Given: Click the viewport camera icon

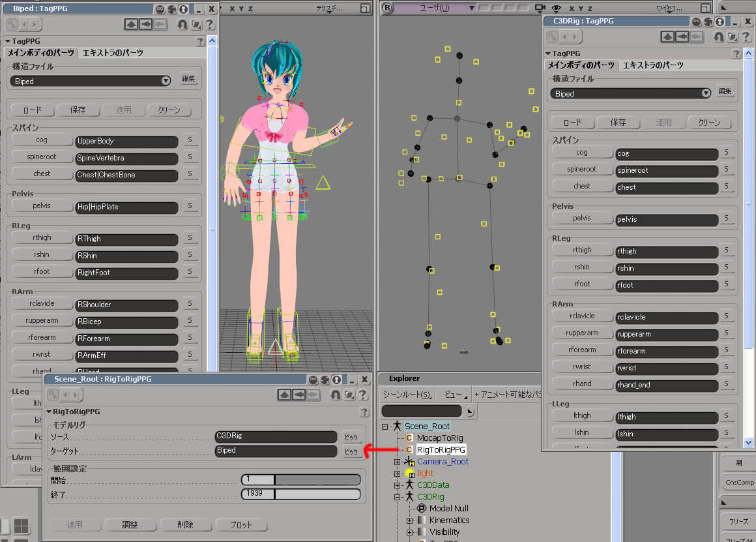Looking at the screenshot, I should [x=539, y=8].
